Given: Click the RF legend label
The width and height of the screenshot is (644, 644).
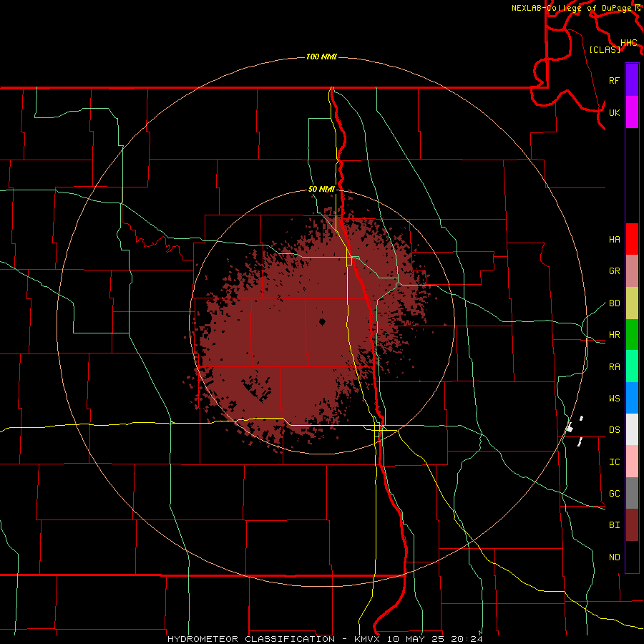Looking at the screenshot, I should [x=614, y=80].
